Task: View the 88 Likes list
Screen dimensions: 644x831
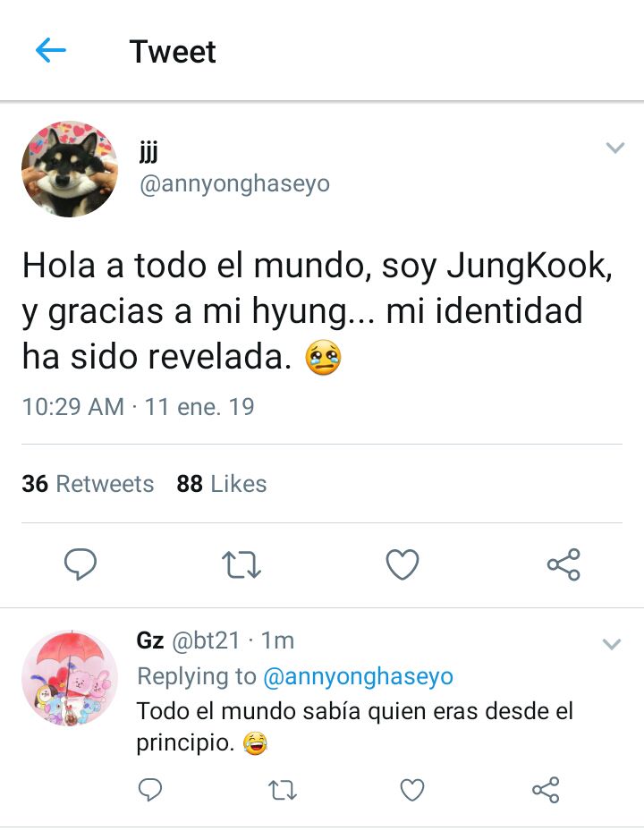Action: click(222, 484)
